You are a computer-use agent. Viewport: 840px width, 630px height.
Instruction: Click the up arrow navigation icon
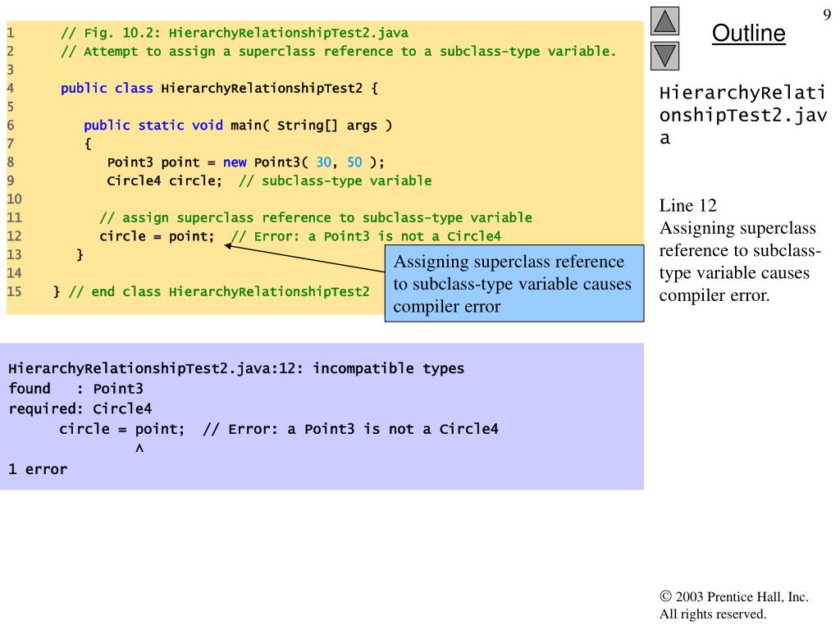click(x=664, y=21)
